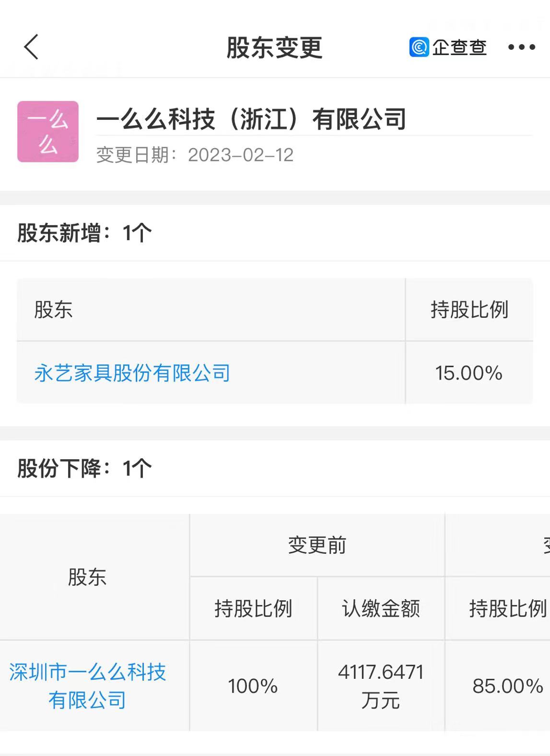
Task: Select the 100% shareholding cell
Action: point(253,686)
